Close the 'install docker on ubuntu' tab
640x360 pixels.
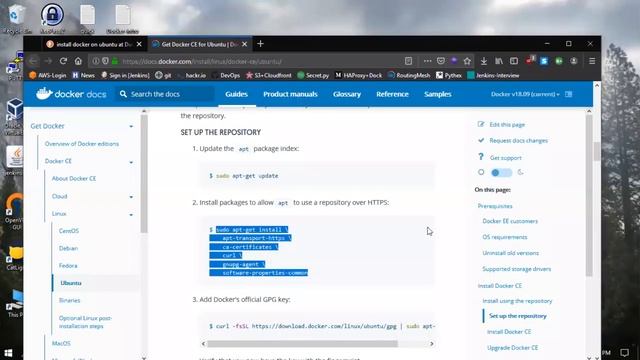pos(139,44)
